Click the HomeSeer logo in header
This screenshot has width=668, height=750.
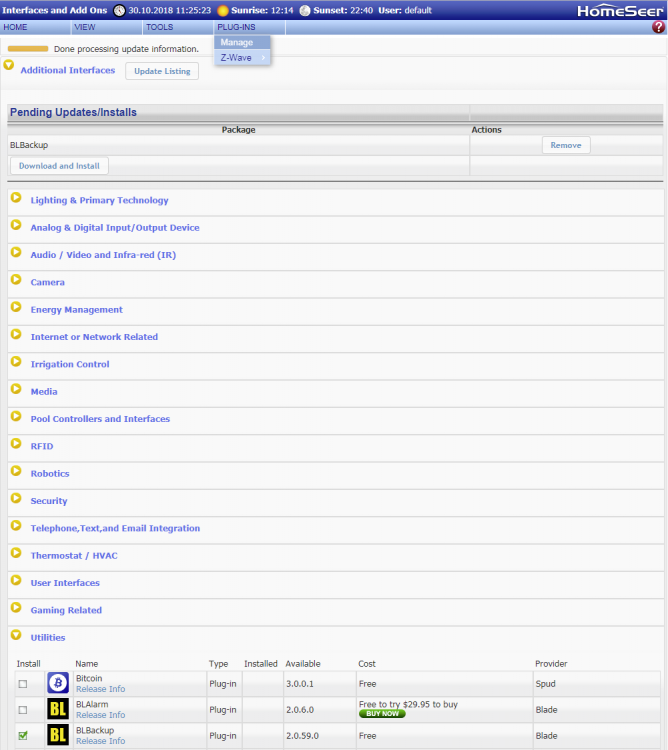620,10
